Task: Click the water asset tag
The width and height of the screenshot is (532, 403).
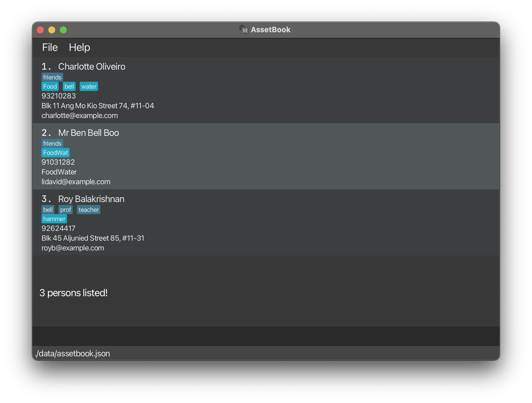Action: (89, 86)
